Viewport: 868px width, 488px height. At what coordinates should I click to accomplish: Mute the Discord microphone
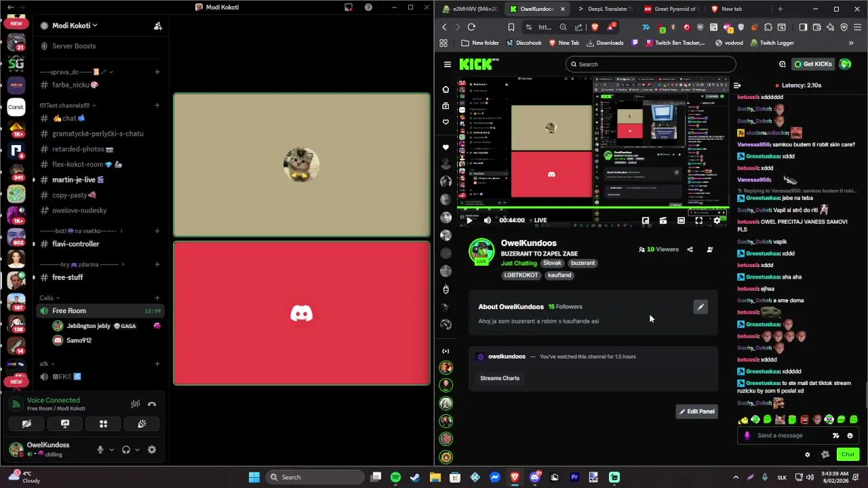100,449
